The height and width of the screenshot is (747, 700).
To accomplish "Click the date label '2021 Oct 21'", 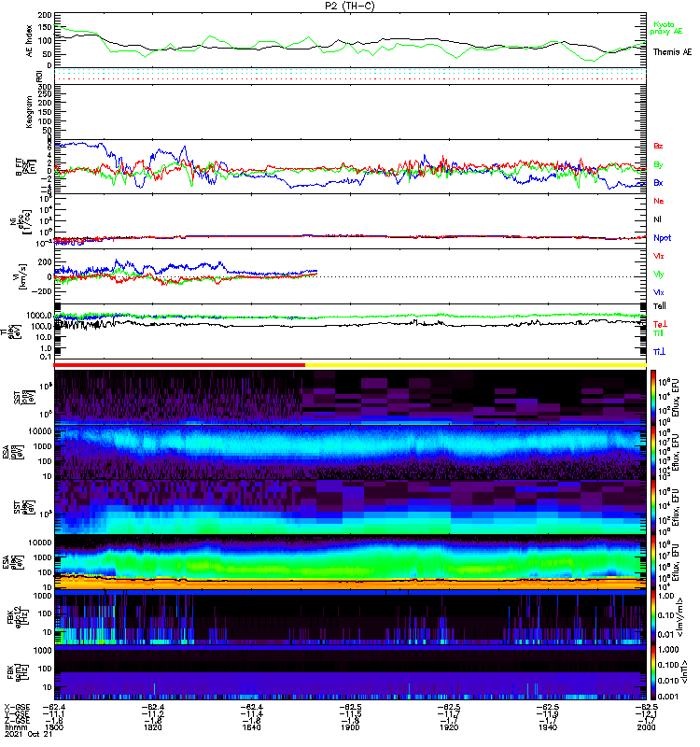I will click(28, 734).
